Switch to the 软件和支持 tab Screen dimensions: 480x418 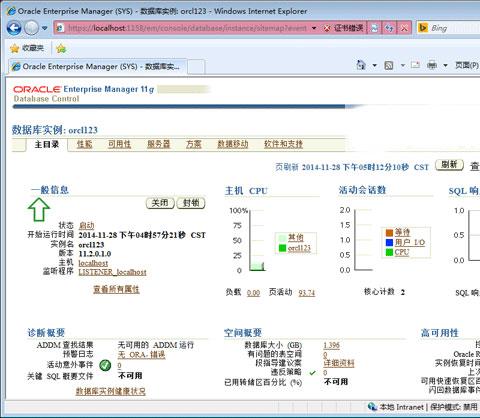[283, 144]
